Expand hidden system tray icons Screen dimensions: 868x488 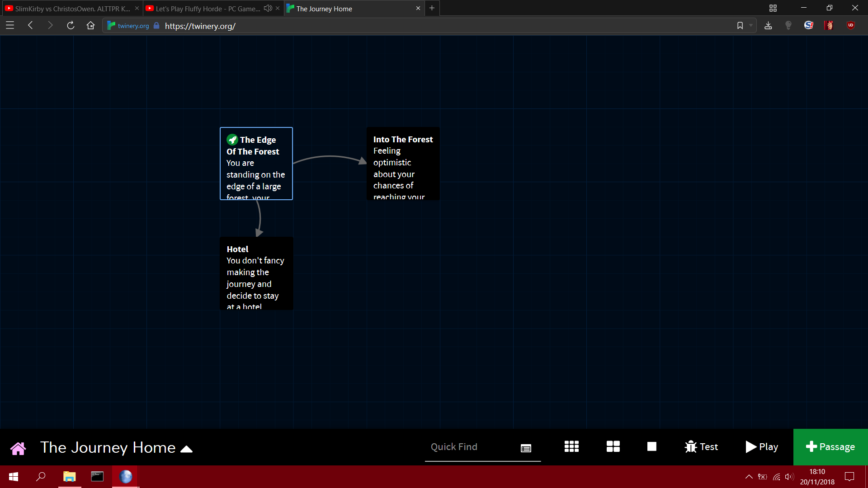click(749, 477)
